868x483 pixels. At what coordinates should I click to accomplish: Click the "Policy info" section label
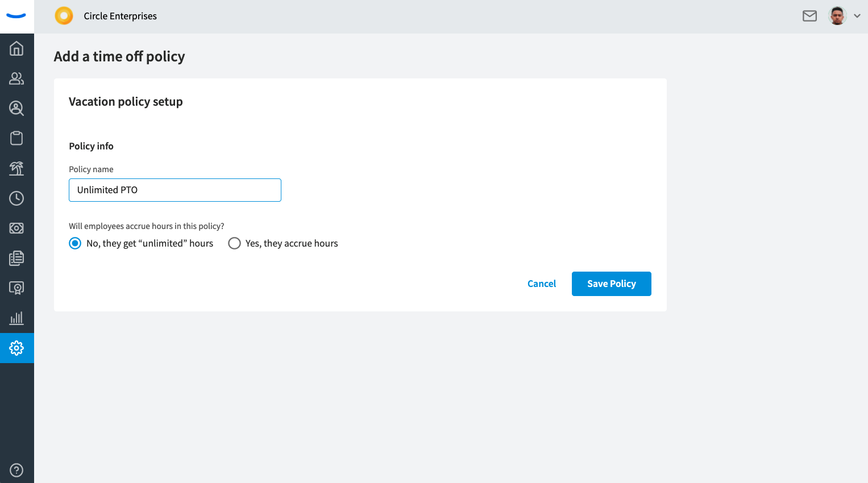click(x=91, y=146)
